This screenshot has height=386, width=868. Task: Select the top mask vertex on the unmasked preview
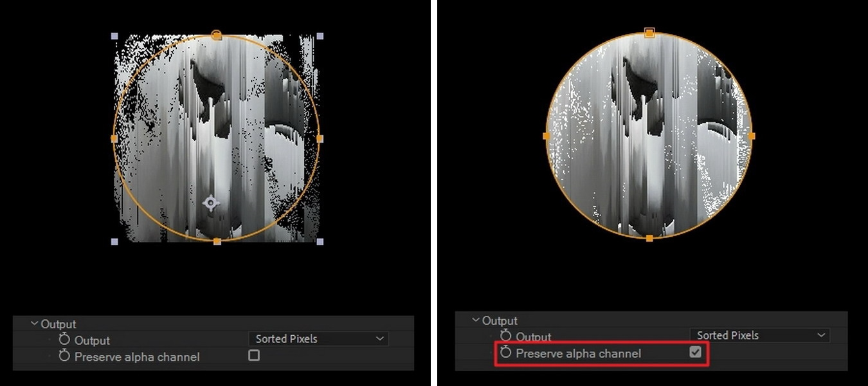217,35
